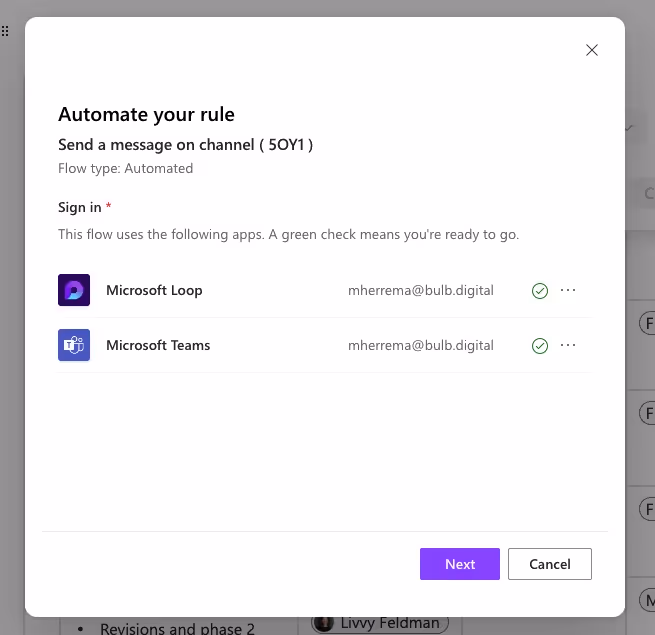Click Livvy Feldman chip in background page
The width and height of the screenshot is (655, 635).
[x=380, y=623]
